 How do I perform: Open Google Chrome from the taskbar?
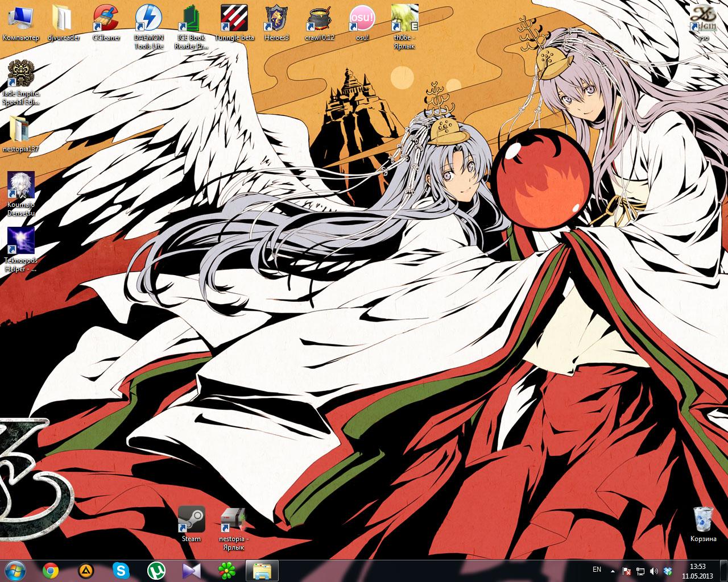coord(50,570)
